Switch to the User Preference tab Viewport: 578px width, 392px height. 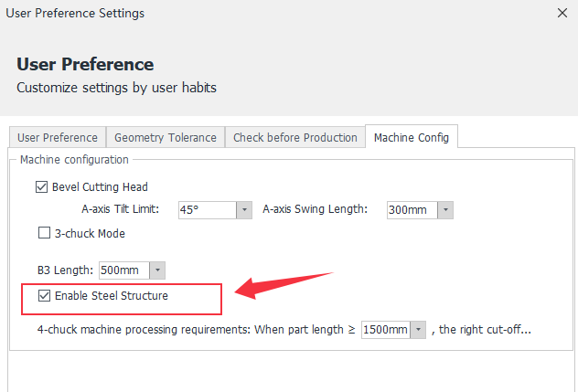pos(58,137)
